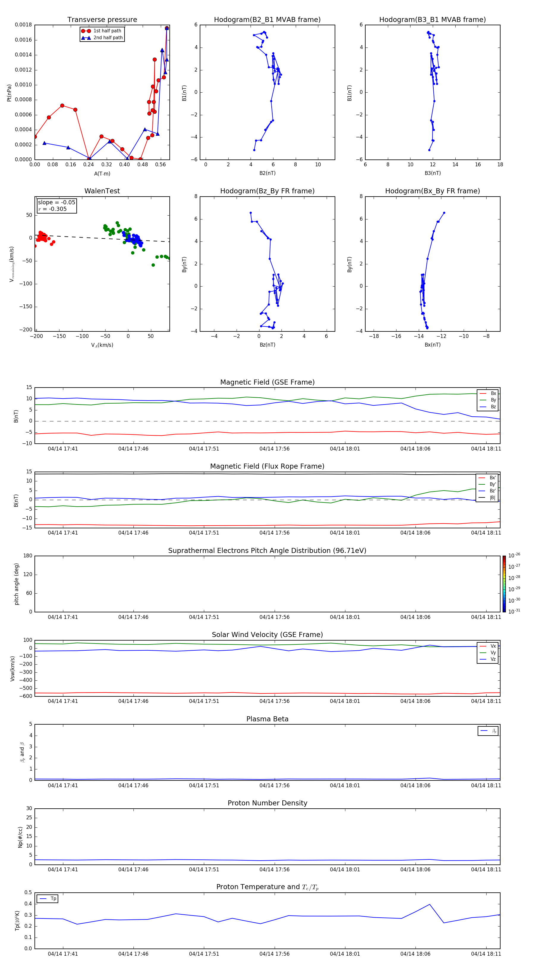The width and height of the screenshot is (535, 980).
Task: Click the "Proton Temperature and Te/Tp" title
Action: [x=267, y=887]
